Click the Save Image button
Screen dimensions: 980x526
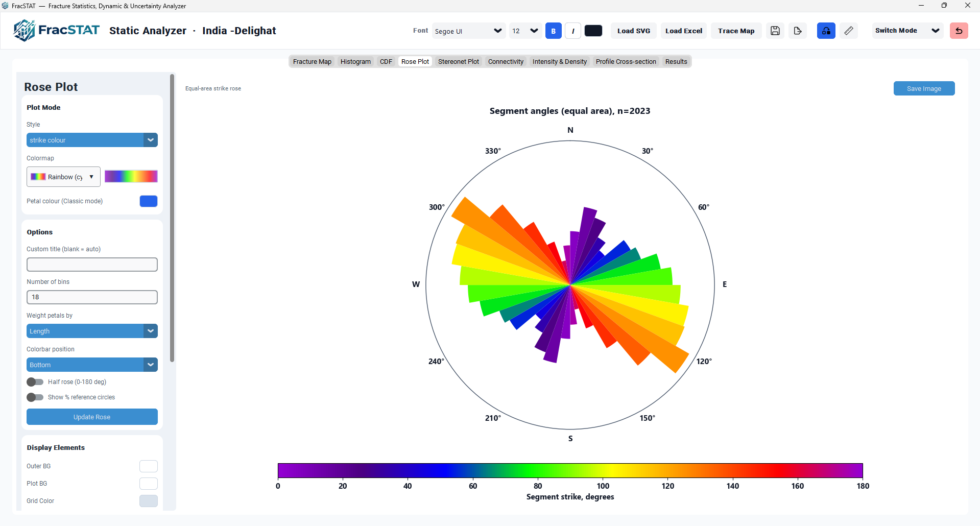[x=924, y=88]
